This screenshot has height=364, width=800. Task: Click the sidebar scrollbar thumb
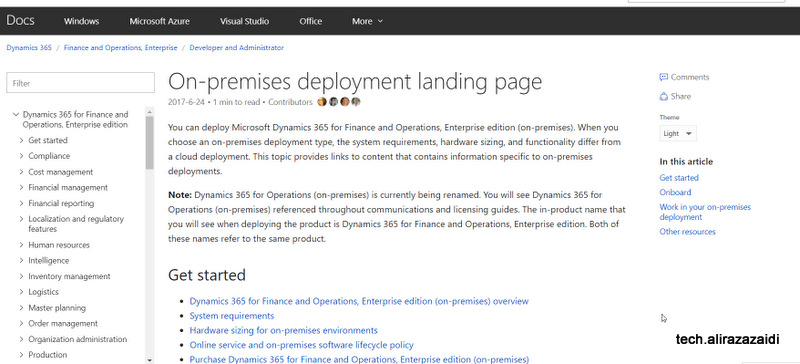pyautogui.click(x=149, y=142)
